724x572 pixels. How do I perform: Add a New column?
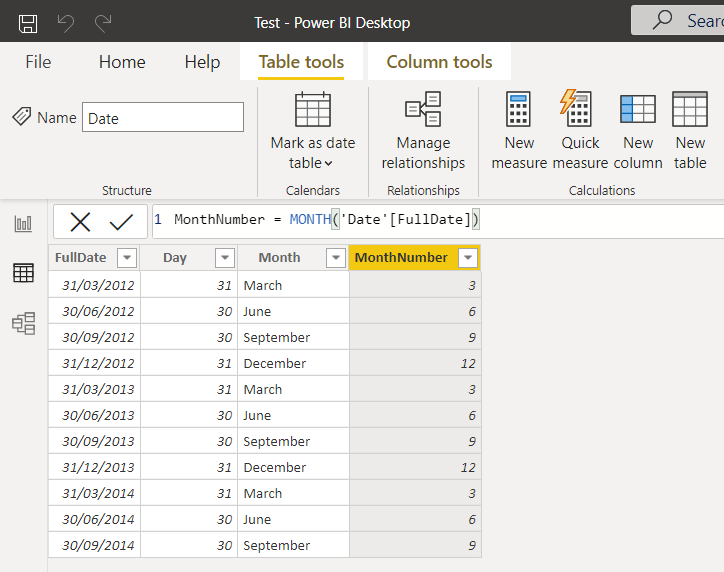638,131
